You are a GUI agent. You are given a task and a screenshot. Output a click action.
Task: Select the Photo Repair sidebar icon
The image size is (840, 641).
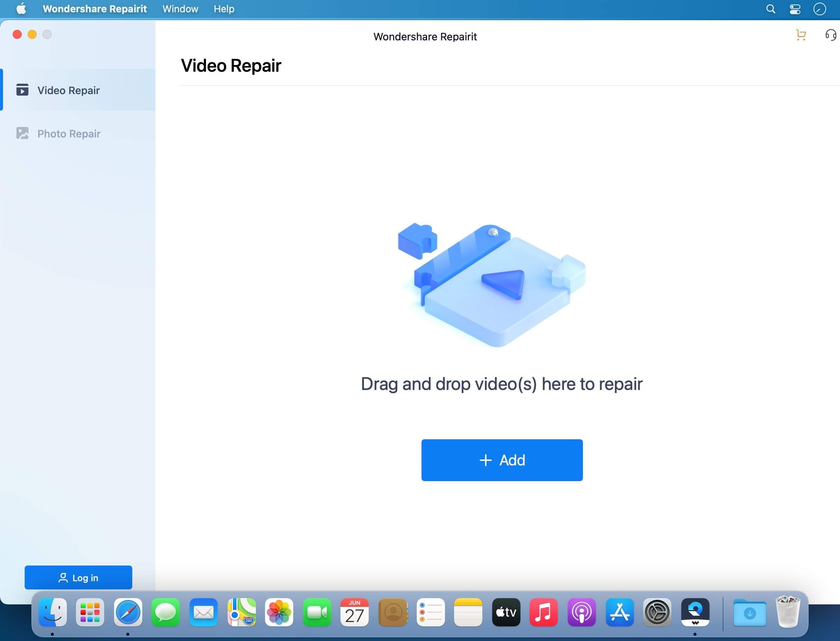(x=23, y=134)
